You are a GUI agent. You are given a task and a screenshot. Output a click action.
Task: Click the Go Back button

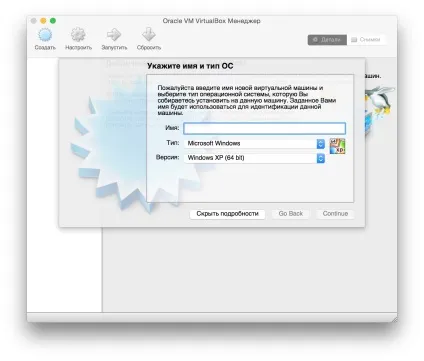pos(291,214)
